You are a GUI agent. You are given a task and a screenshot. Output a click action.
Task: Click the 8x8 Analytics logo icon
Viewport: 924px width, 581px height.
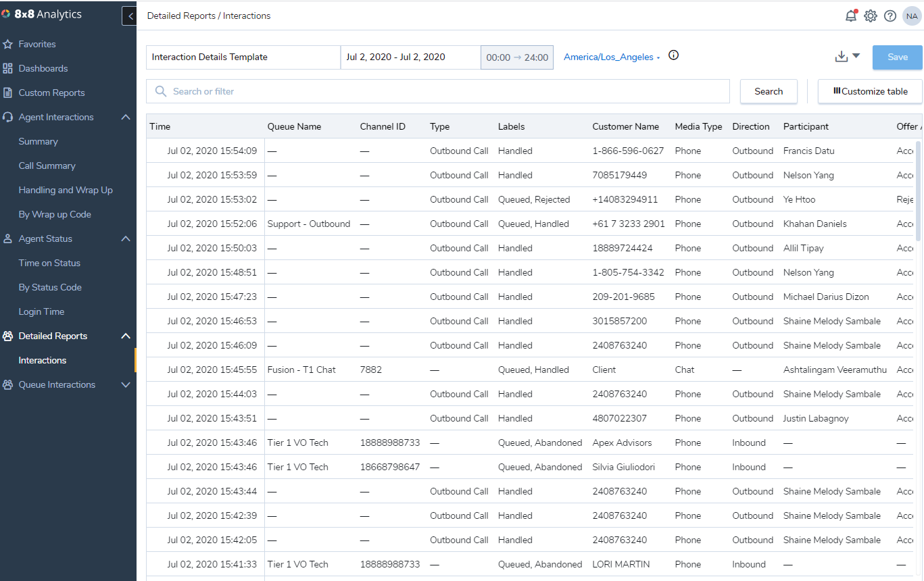pos(5,14)
